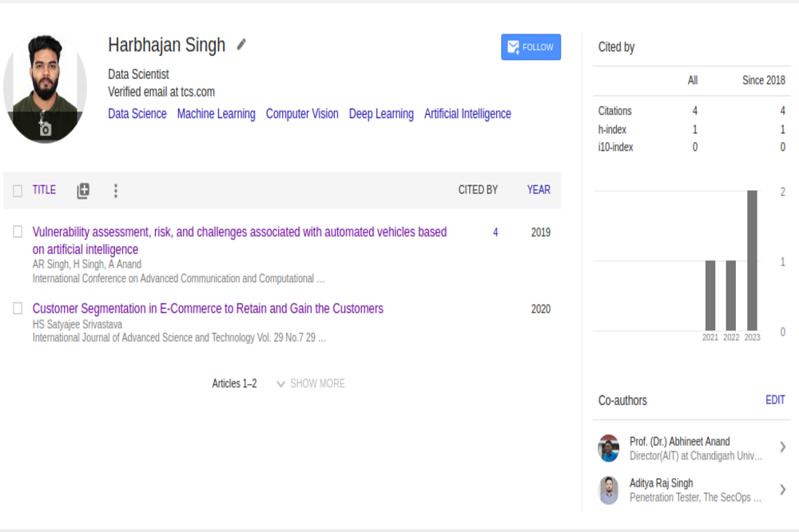The height and width of the screenshot is (532, 799).
Task: Sort by the Title column header
Action: (44, 190)
